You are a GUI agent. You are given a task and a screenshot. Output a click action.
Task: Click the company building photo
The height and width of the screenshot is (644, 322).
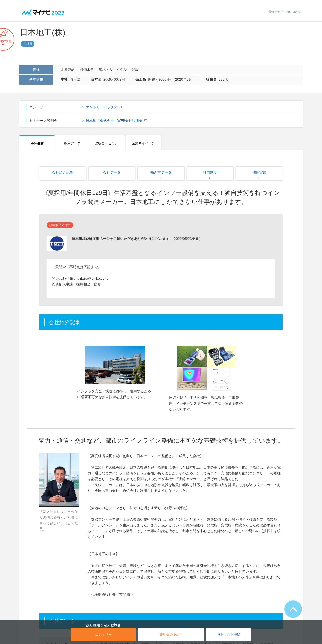115,365
